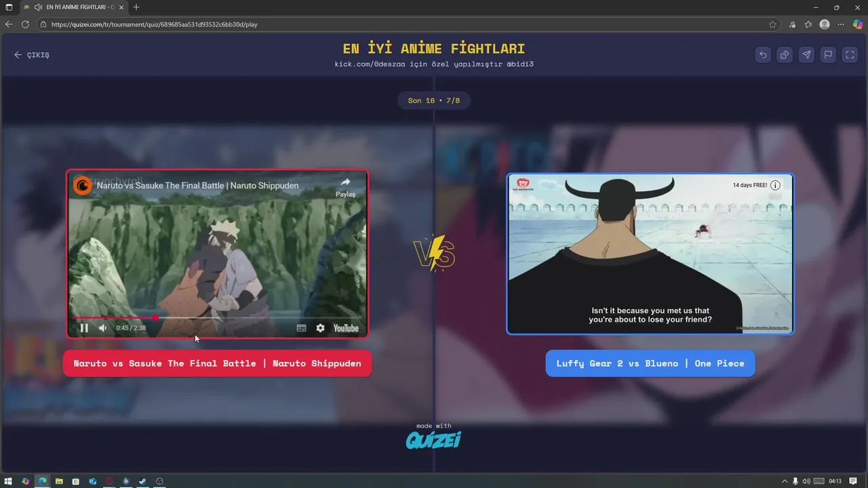Open Copilot from the taskbar
This screenshot has height=488, width=868.
click(x=26, y=481)
